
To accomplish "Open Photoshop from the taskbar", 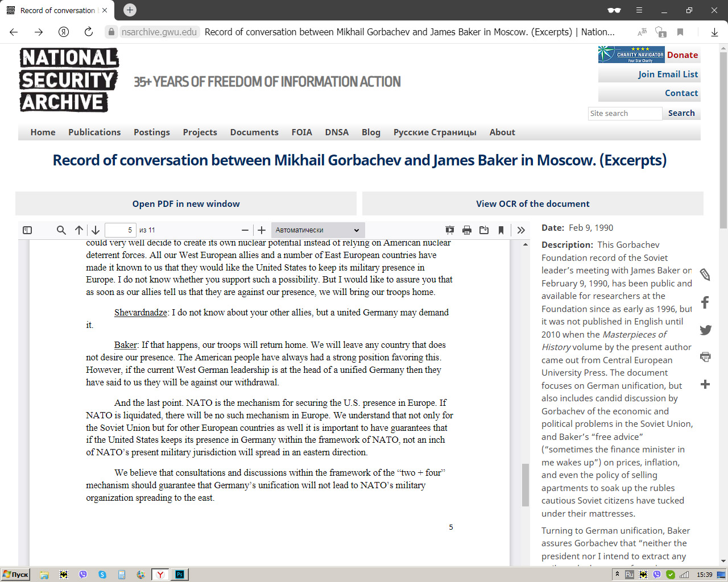I will [x=180, y=575].
